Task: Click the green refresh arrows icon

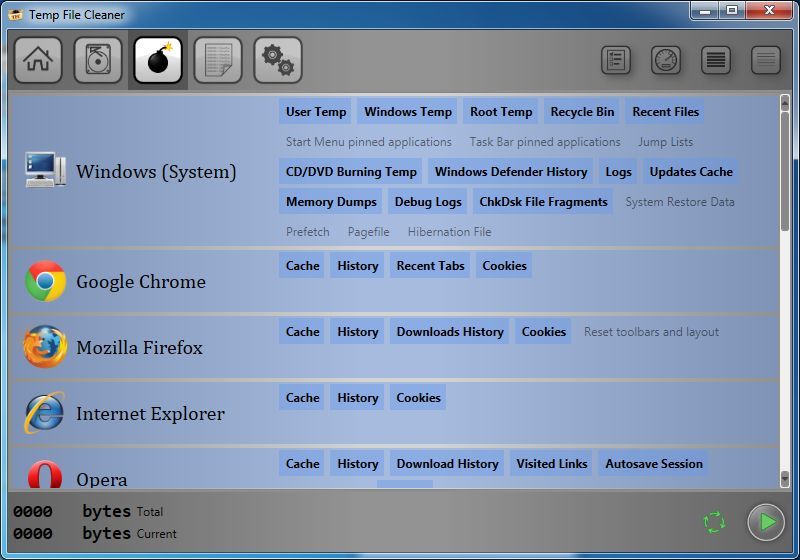Action: [x=714, y=522]
